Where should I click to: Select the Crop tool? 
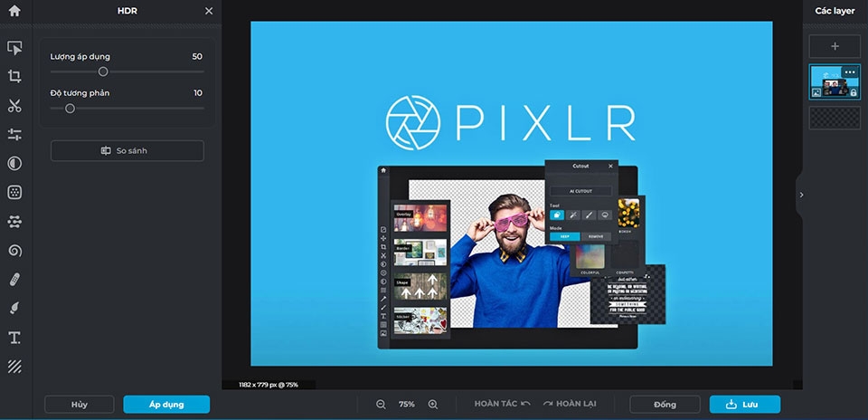pyautogui.click(x=14, y=76)
